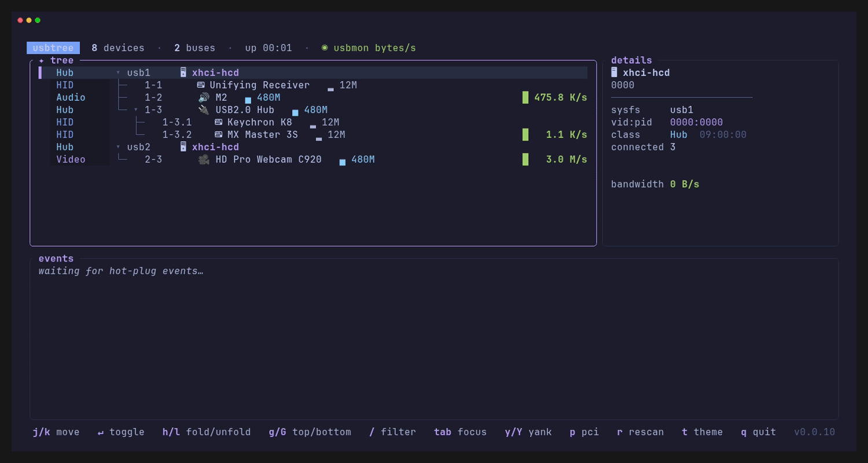The height and width of the screenshot is (463, 868).
Task: Select the usbtree tab label
Action: (x=53, y=48)
